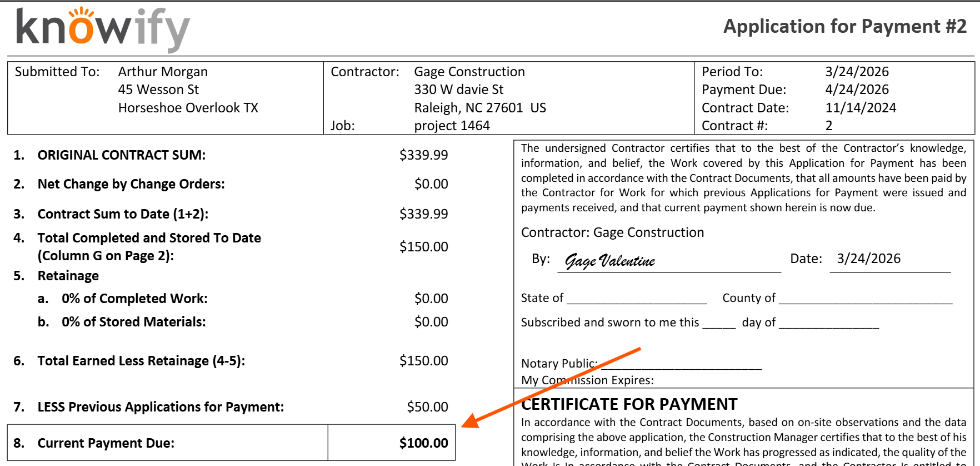
Task: Click the Contract Date 11/14/2024 value
Action: click(861, 108)
